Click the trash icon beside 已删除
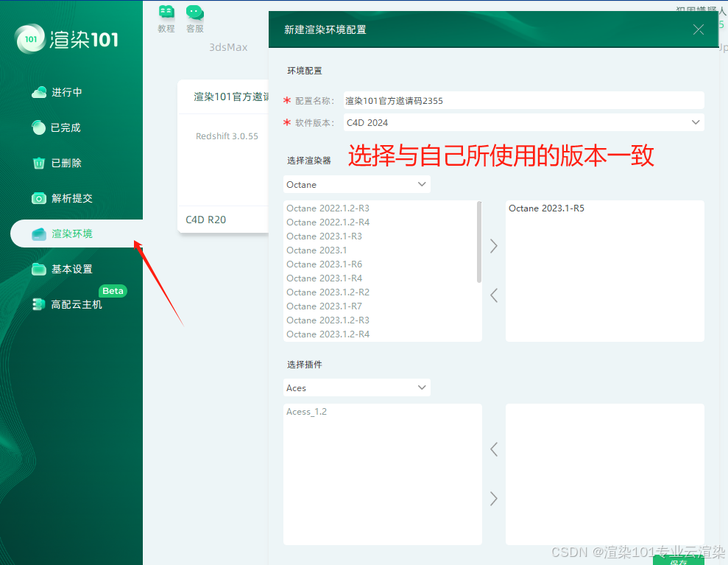The width and height of the screenshot is (728, 565). (39, 163)
